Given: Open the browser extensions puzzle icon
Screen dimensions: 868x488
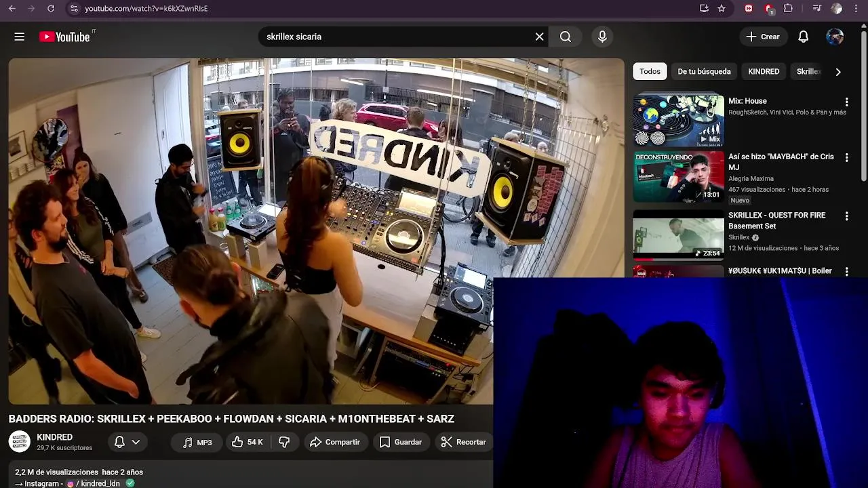Looking at the screenshot, I should coord(788,8).
